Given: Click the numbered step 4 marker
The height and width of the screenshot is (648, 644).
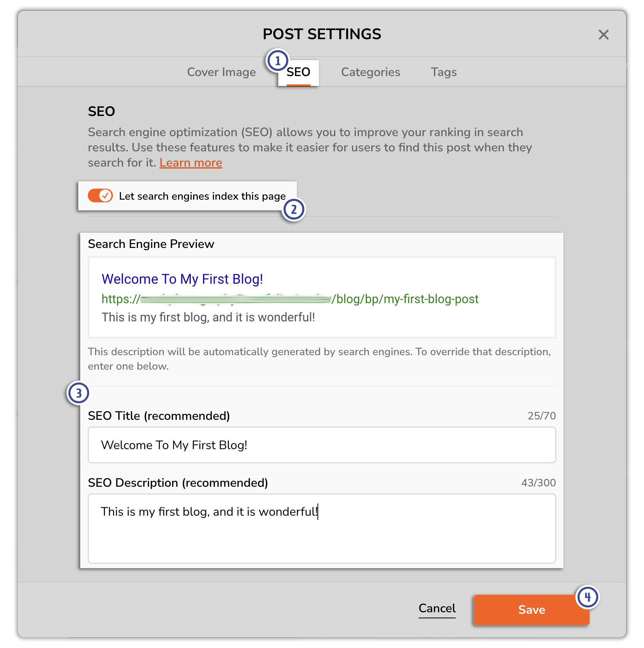Looking at the screenshot, I should coord(587,597).
